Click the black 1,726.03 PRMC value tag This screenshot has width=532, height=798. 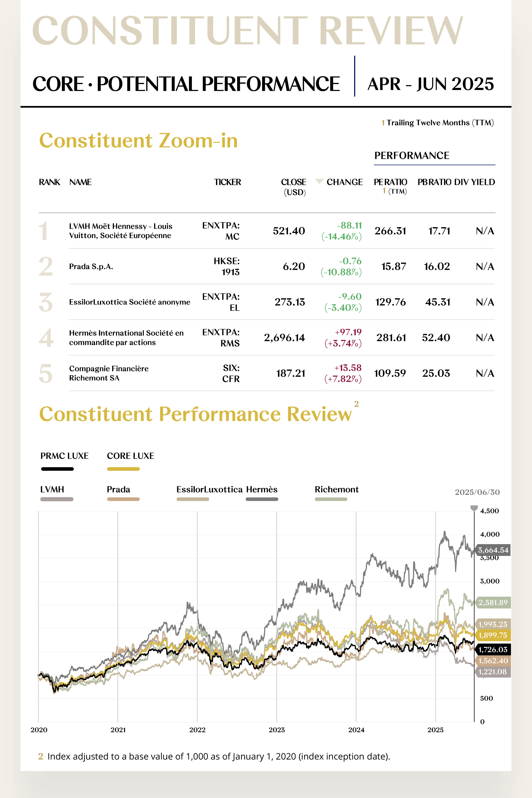[x=493, y=649]
